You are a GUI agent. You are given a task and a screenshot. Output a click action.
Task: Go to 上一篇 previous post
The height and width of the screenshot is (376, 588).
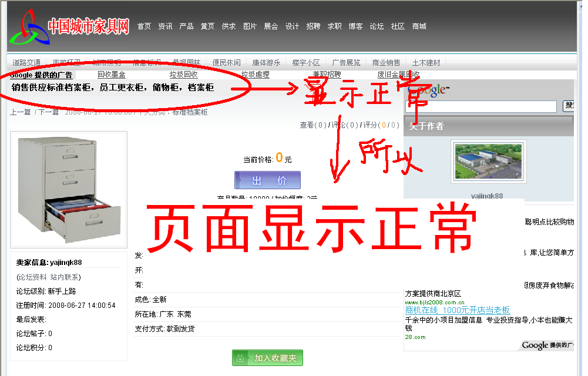20,112
